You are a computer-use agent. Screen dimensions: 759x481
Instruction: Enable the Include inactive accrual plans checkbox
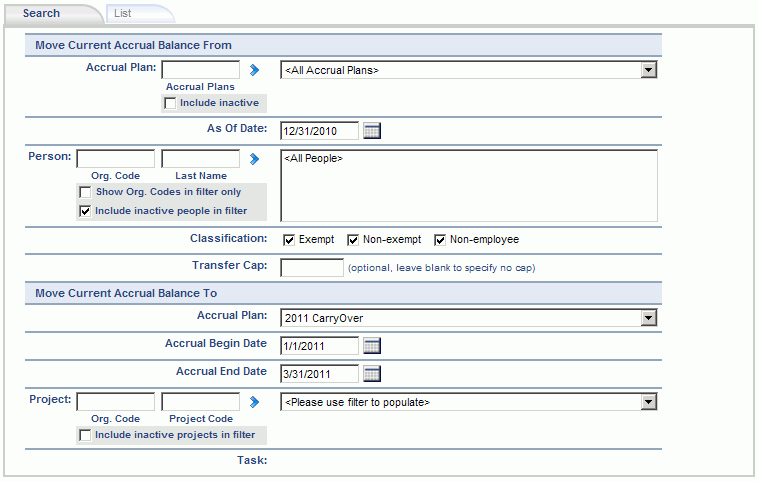[x=170, y=103]
